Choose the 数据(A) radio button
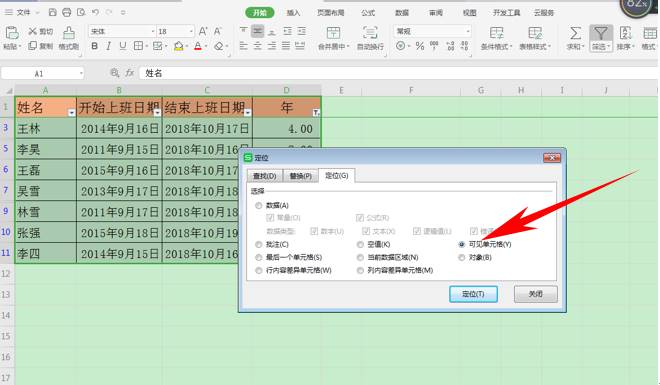This screenshot has width=660, height=385. click(x=258, y=205)
